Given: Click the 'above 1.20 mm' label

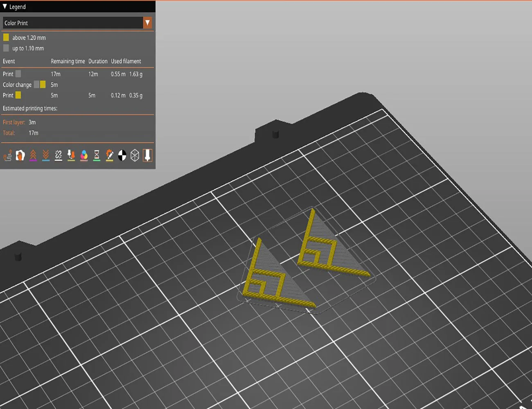Looking at the screenshot, I should pos(29,38).
